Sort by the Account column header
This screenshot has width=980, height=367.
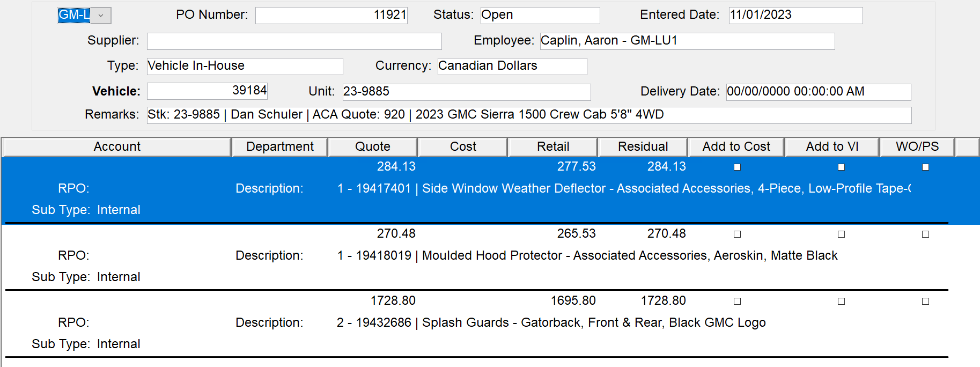pyautogui.click(x=116, y=147)
